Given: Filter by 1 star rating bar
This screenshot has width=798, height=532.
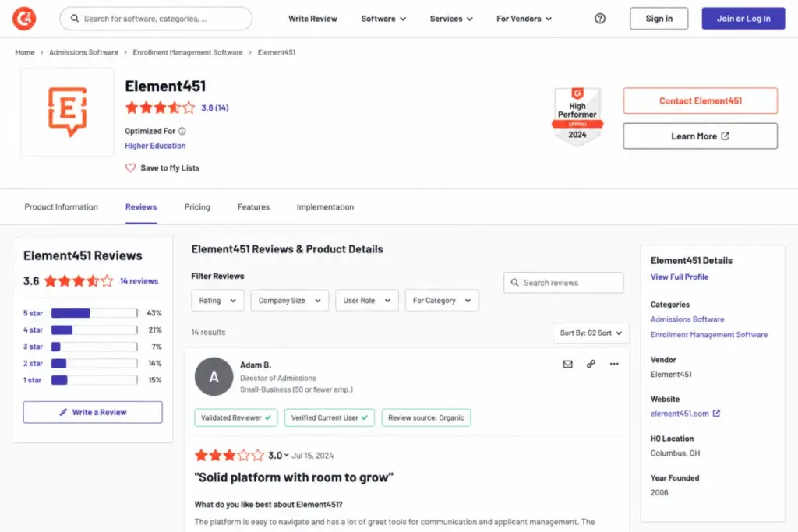Looking at the screenshot, I should click(x=94, y=380).
